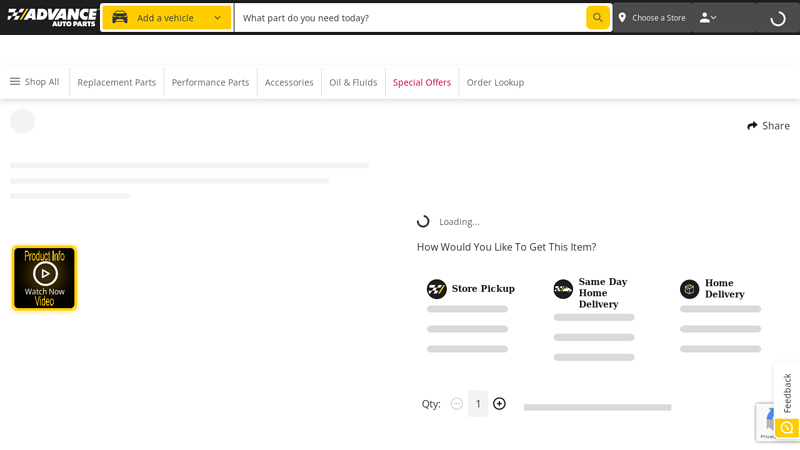Share this product page

click(x=768, y=126)
